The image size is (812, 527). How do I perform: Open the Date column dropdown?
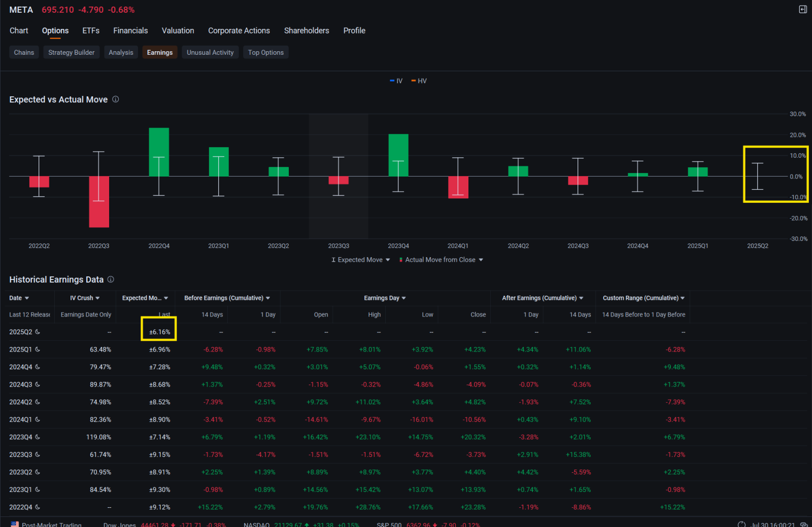[x=19, y=298]
